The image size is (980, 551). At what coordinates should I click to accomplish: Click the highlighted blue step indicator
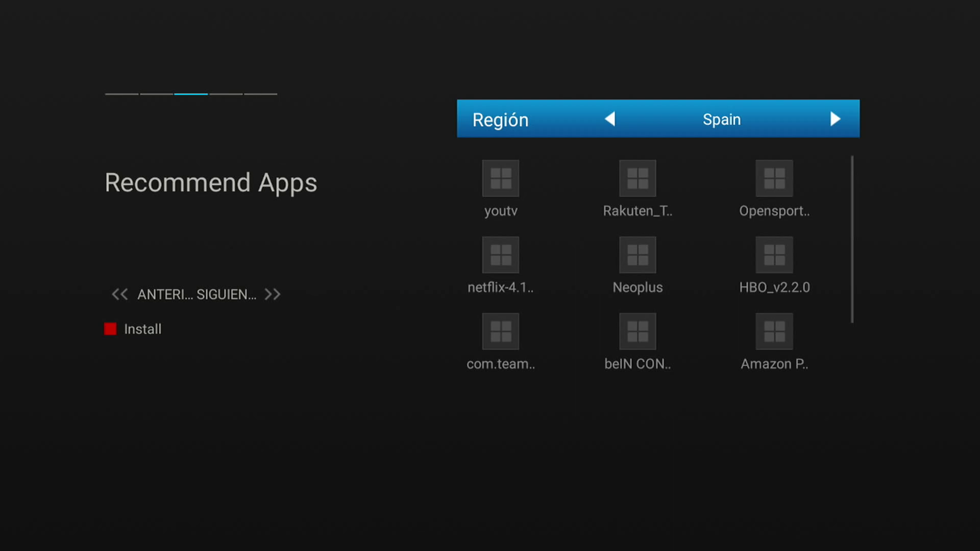click(191, 94)
